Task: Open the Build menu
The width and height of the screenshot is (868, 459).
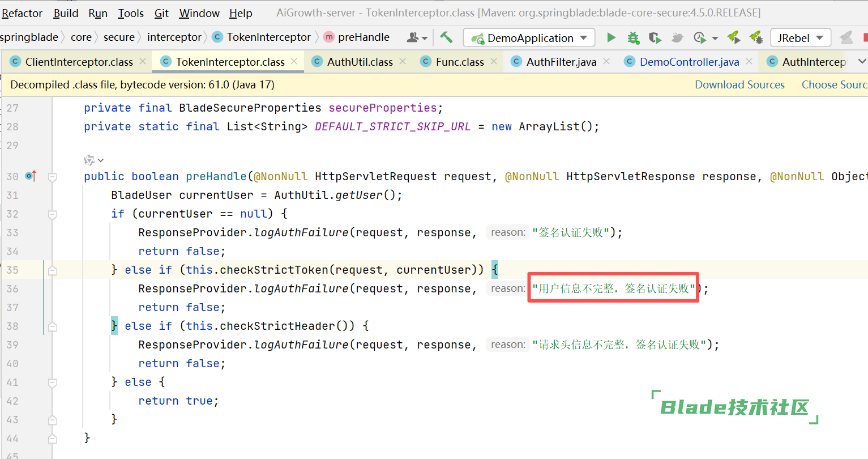Action: click(x=66, y=13)
